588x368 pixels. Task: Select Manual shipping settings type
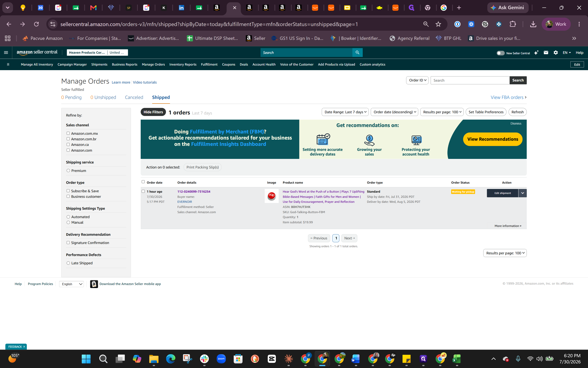click(68, 223)
